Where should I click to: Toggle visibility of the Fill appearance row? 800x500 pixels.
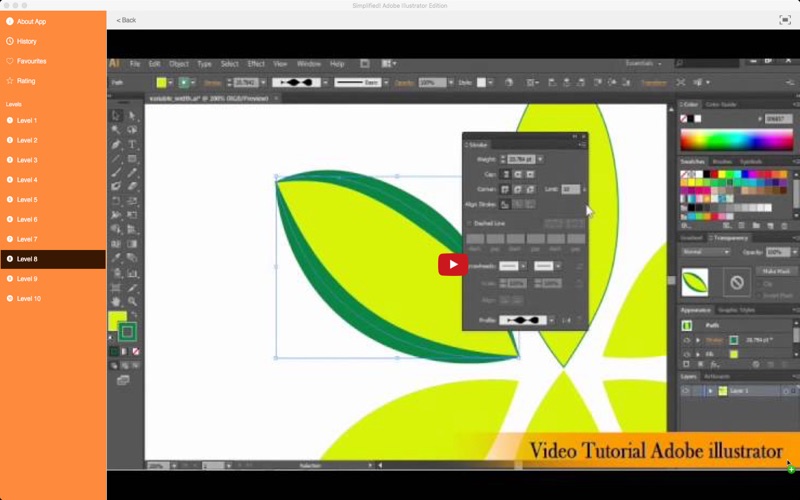pos(686,354)
